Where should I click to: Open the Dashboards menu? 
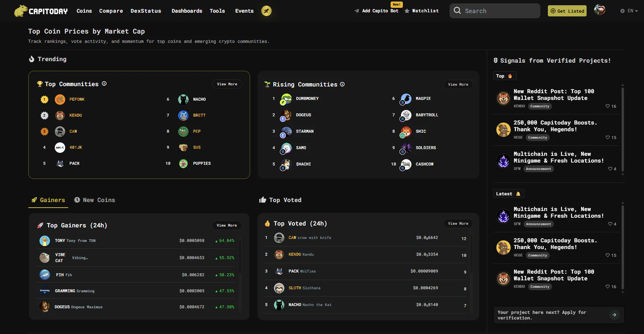[187, 11]
